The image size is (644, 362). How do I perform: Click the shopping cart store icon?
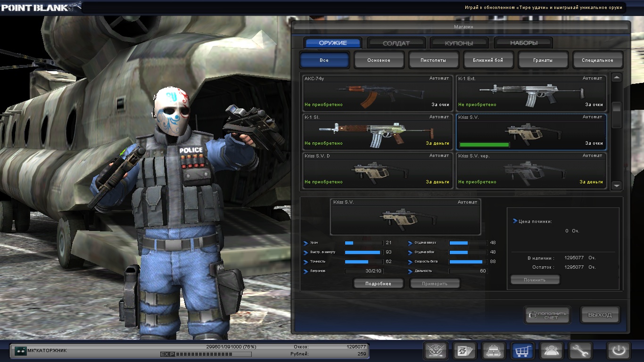pos(523,351)
